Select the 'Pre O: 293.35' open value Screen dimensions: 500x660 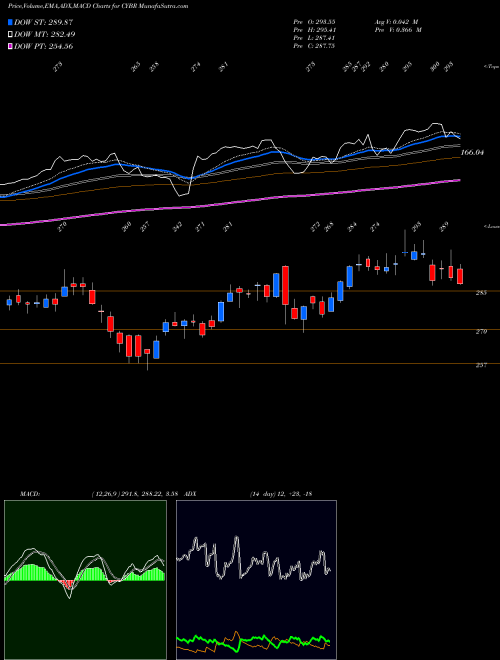(x=314, y=21)
